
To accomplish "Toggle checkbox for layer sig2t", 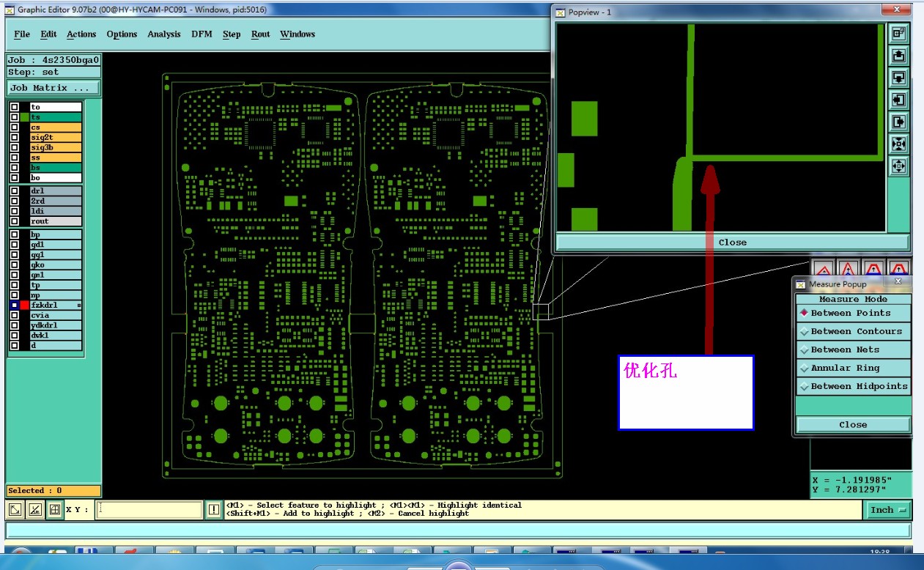I will (14, 138).
